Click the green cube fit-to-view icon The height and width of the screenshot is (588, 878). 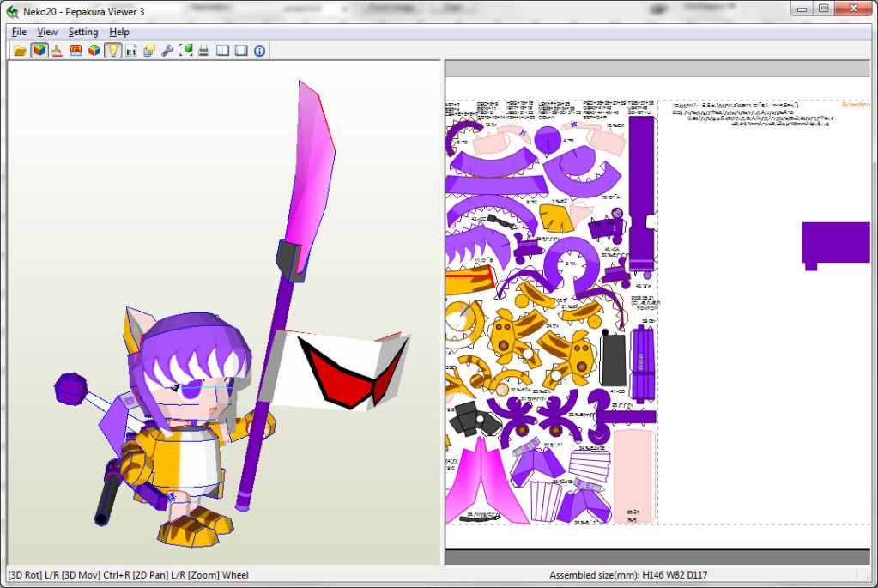[186, 51]
